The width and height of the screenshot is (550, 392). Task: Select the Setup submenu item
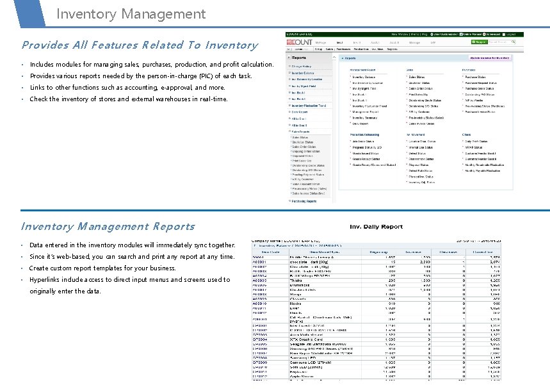click(318, 49)
